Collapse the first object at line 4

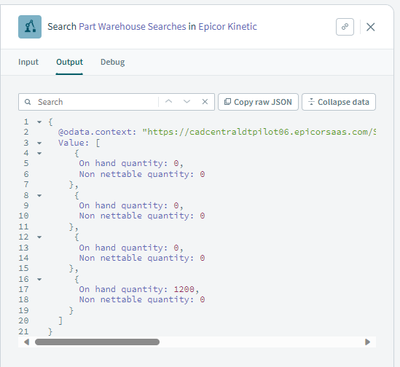pos(39,153)
